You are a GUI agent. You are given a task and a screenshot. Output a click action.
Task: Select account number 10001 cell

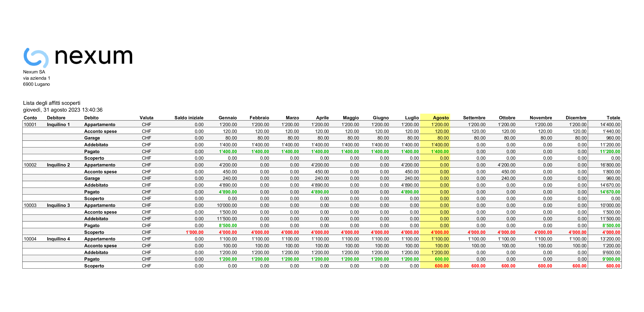coord(30,124)
